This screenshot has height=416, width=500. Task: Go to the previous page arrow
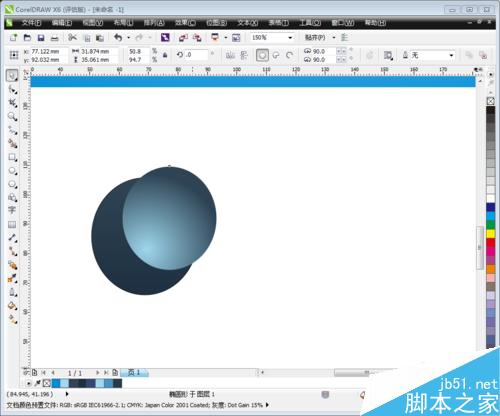pos(53,373)
